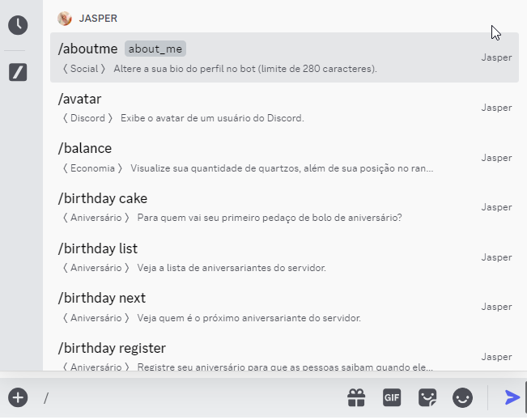This screenshot has width=527, height=420.
Task: Select the /birthday register command
Action: point(112,348)
